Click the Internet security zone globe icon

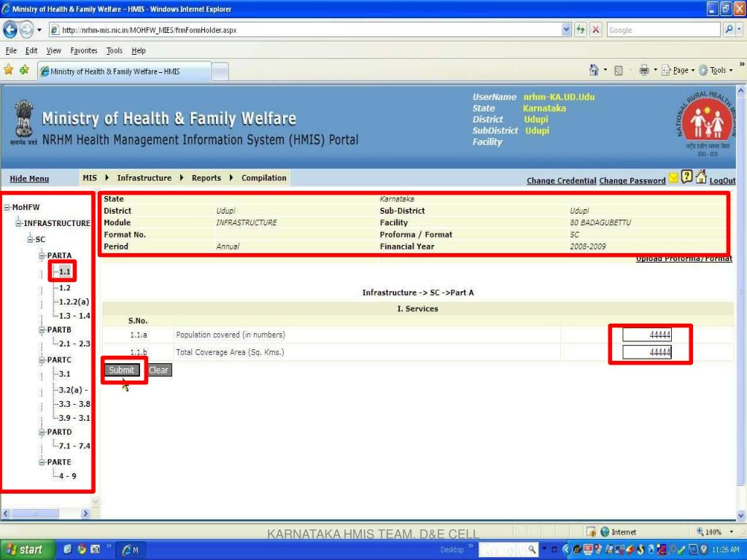point(605,532)
